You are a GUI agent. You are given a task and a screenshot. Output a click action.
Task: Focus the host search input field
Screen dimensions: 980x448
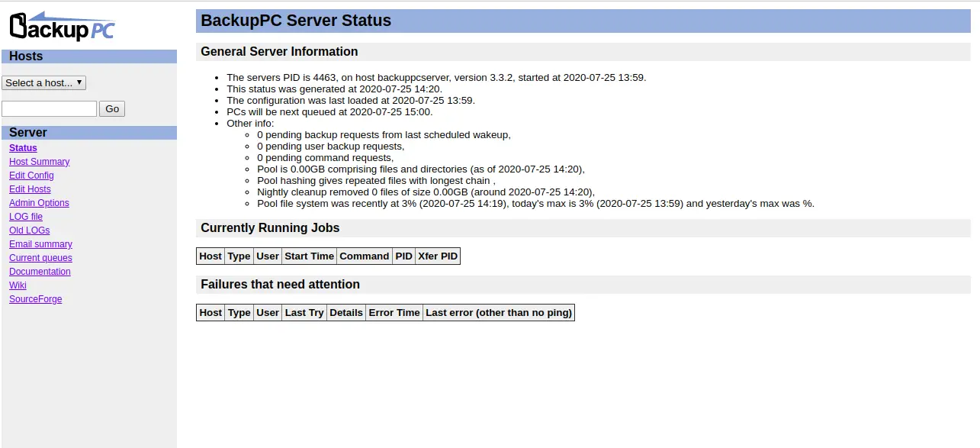tap(49, 108)
